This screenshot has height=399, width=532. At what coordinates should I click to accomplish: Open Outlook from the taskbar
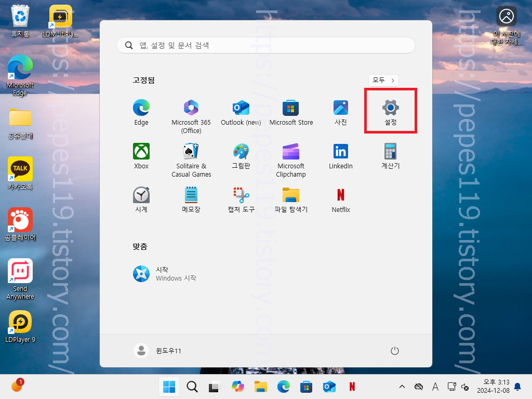329,387
